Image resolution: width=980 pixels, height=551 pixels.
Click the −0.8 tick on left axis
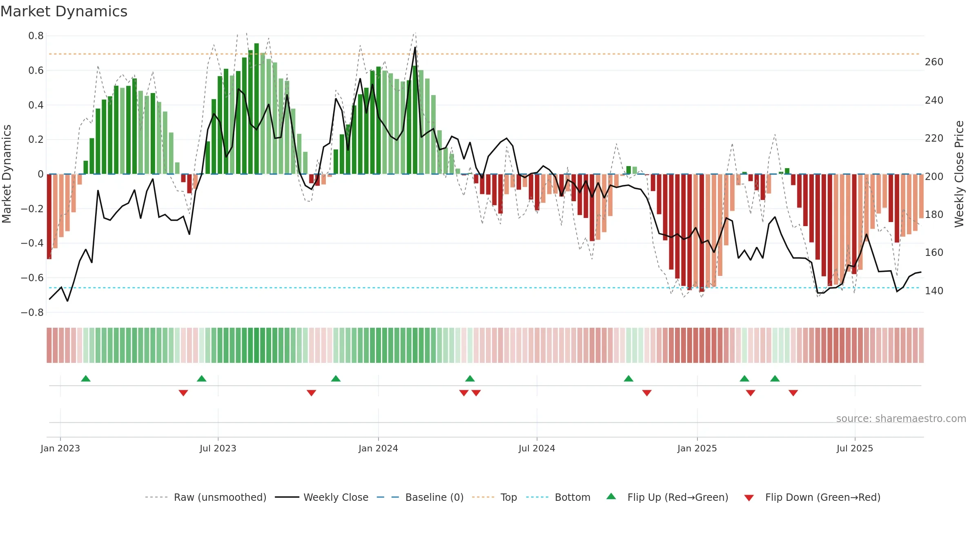tap(32, 313)
